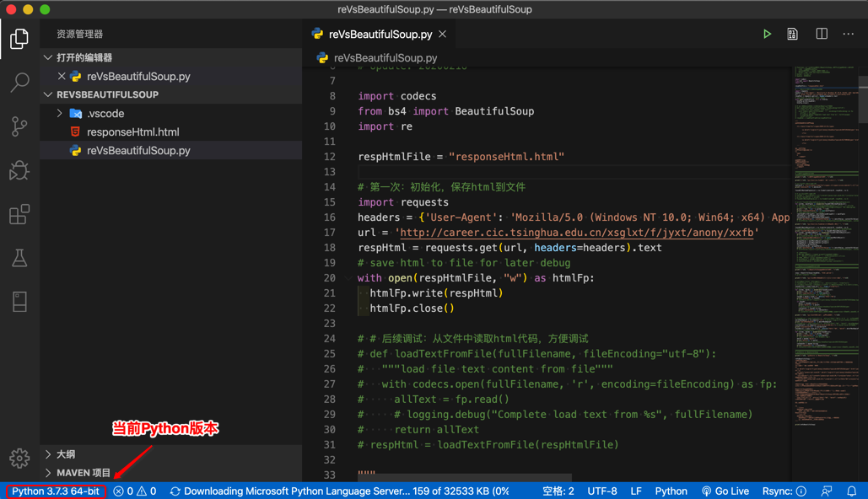Click line number 12 in the gutter
The height and width of the screenshot is (499, 868).
pyautogui.click(x=329, y=157)
